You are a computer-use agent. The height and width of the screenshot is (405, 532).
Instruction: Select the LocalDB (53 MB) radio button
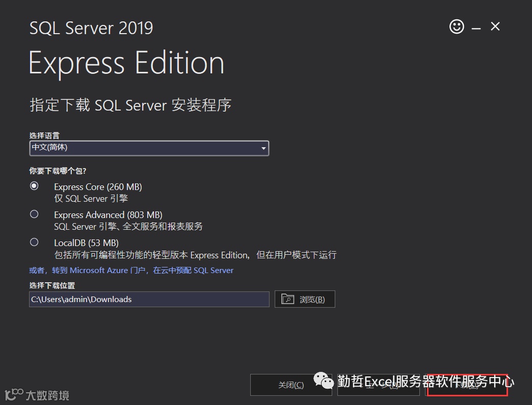coord(34,242)
